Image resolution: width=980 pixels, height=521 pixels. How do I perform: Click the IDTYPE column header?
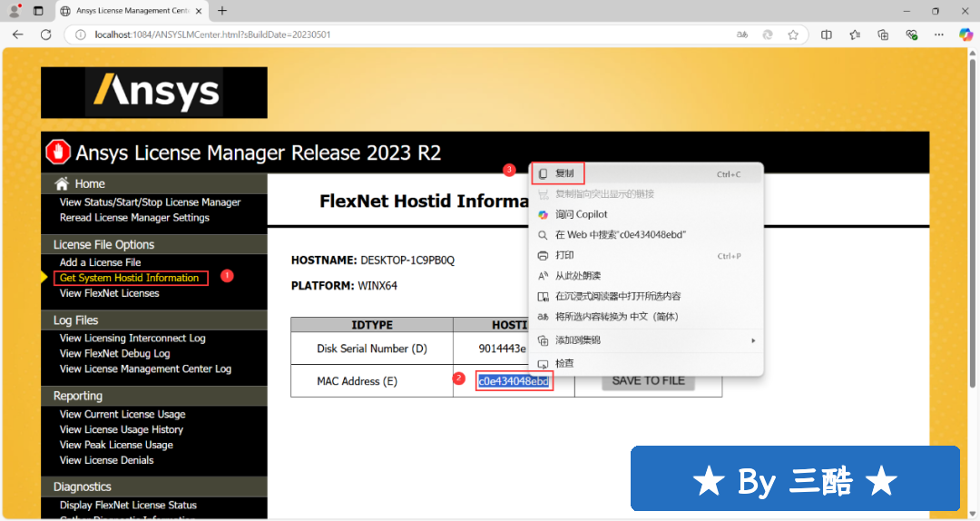click(x=372, y=325)
